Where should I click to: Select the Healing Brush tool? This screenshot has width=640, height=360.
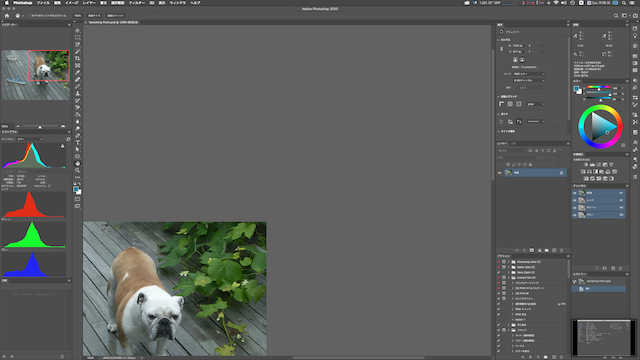[x=78, y=80]
